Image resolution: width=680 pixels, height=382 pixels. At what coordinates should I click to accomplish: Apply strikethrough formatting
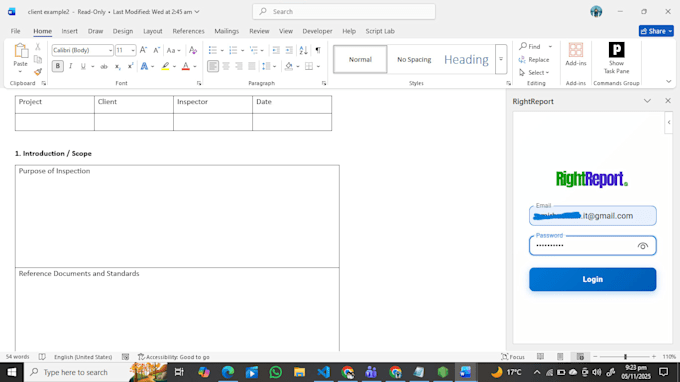point(104,66)
